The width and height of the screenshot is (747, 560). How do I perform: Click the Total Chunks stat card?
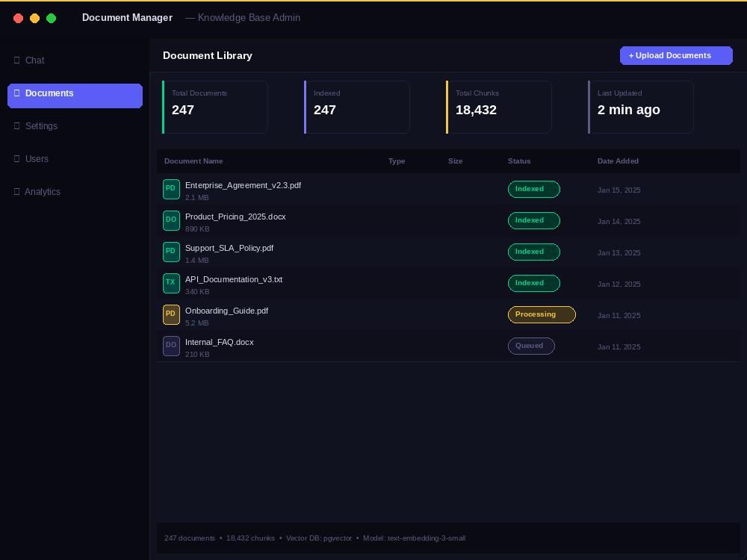coord(499,107)
